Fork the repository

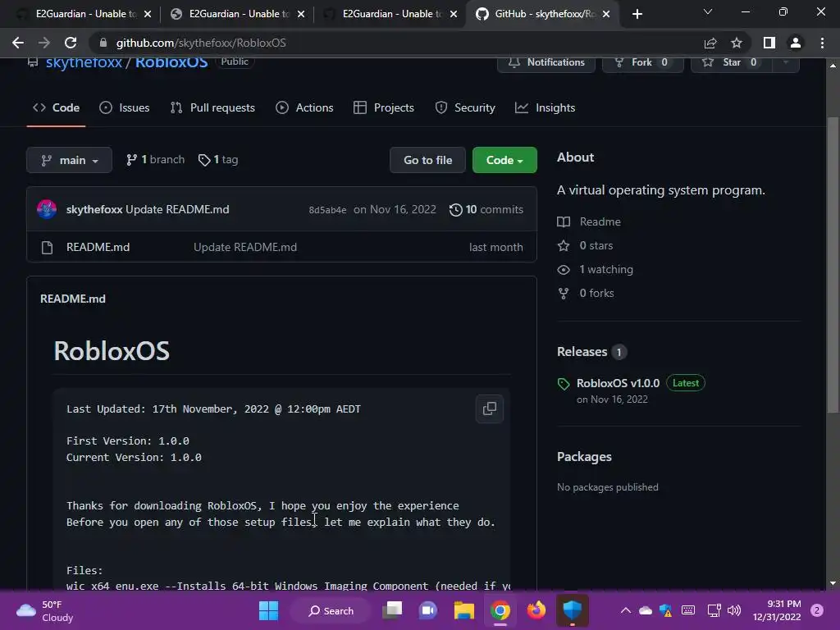(x=642, y=62)
